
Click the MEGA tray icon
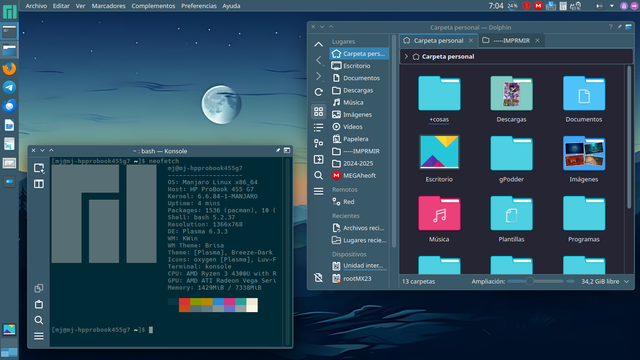point(538,6)
